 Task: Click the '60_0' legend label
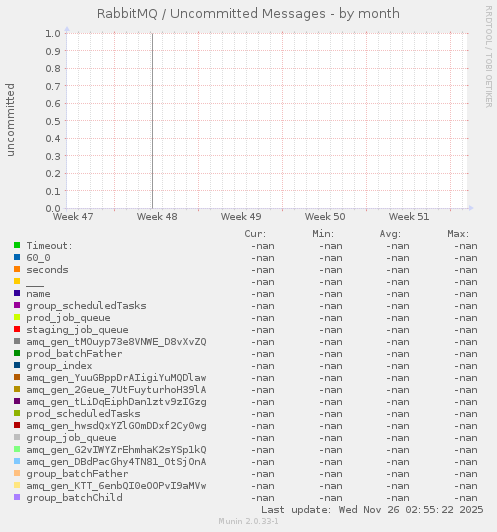pyautogui.click(x=38, y=258)
